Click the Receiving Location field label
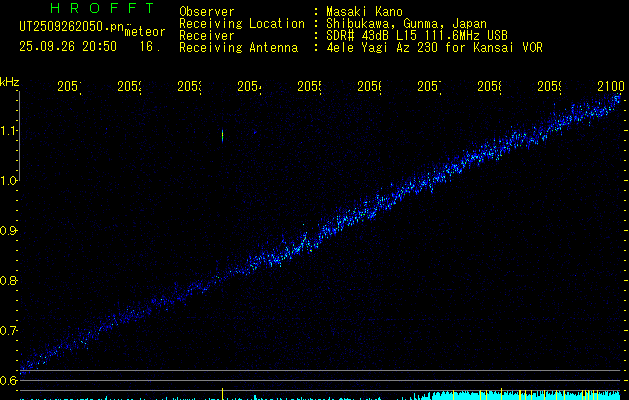 [241, 23]
